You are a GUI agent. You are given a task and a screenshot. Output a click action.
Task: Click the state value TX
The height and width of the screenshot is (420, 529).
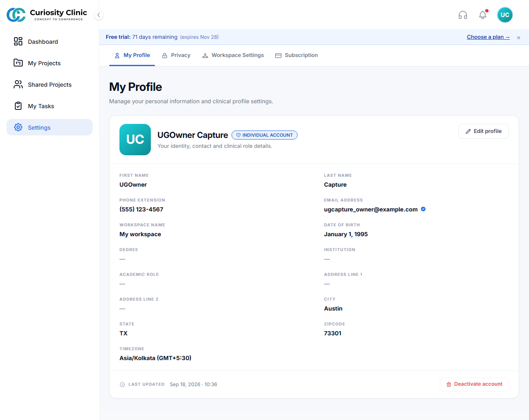124,333
